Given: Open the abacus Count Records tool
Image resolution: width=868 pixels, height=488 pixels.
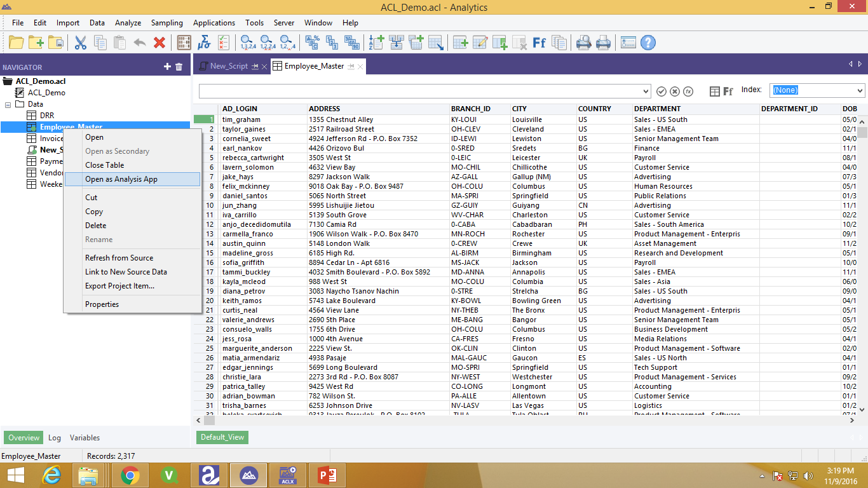Looking at the screenshot, I should pos(184,43).
